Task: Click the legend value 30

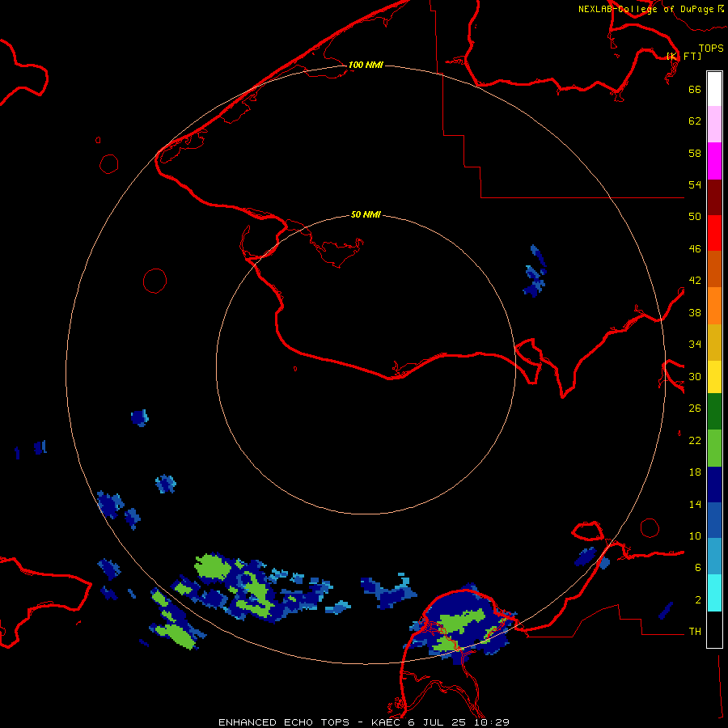Action: tap(695, 376)
